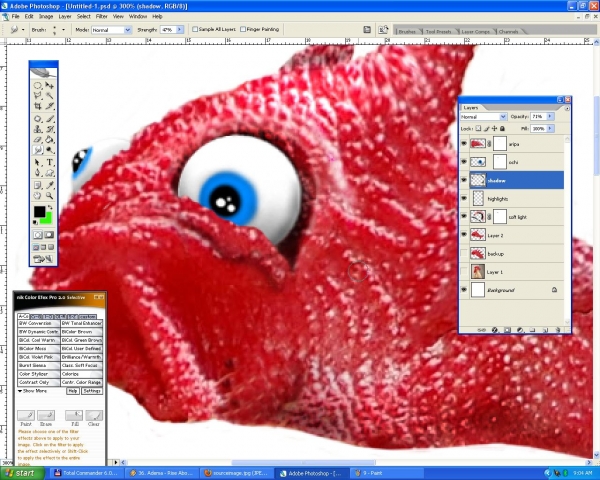Show the backup layer
The width and height of the screenshot is (600, 480).
(464, 253)
